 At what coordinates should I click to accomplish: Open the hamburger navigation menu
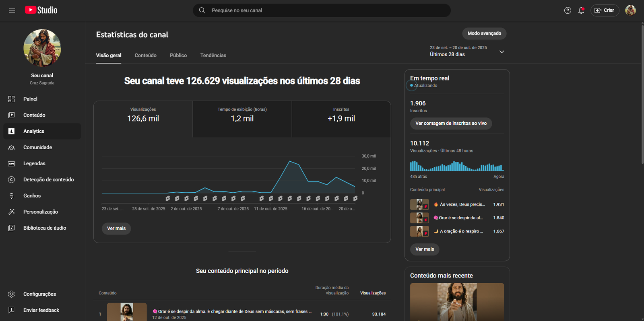pyautogui.click(x=12, y=10)
